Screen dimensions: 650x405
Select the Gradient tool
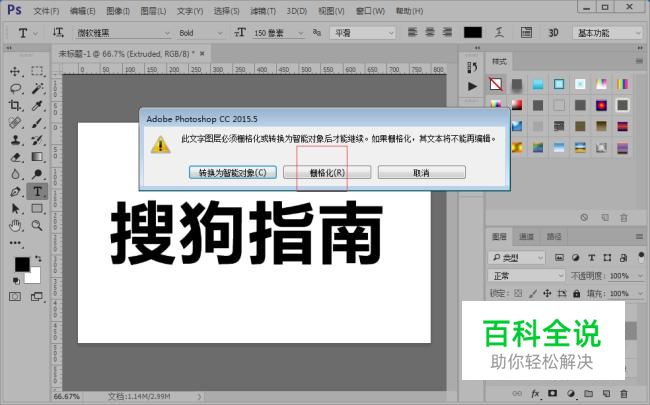37,157
